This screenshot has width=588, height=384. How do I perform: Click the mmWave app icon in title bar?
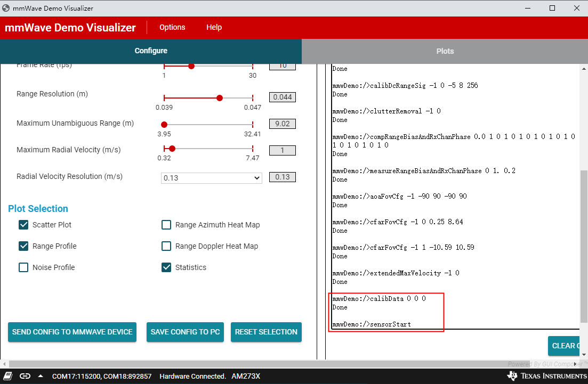click(x=6, y=8)
